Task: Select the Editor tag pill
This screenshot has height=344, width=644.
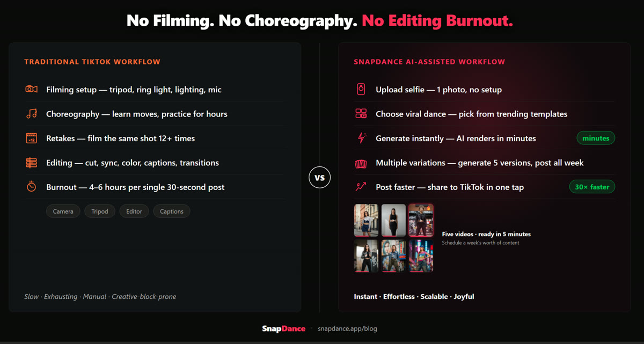Action: click(134, 211)
